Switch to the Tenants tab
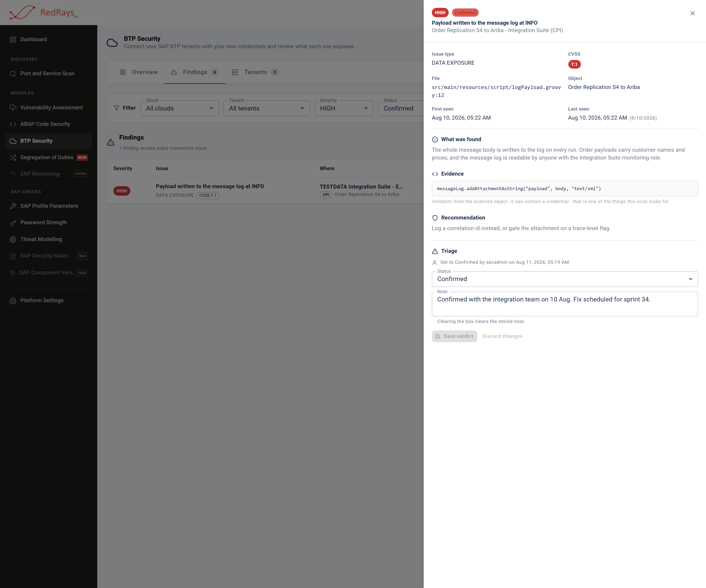 [255, 72]
